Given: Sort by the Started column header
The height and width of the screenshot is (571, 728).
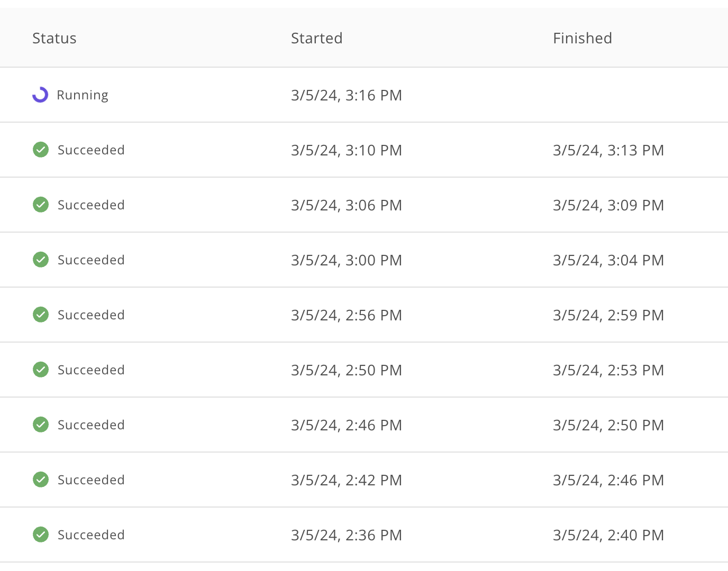Looking at the screenshot, I should click(317, 38).
